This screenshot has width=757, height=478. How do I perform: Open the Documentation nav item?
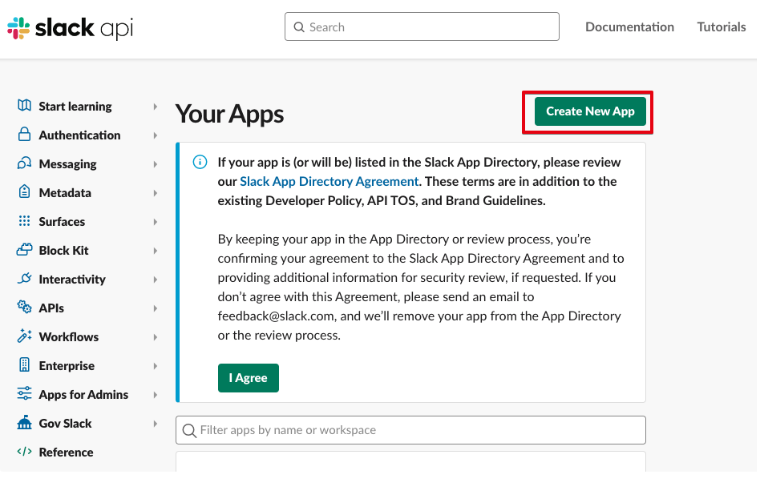(630, 27)
